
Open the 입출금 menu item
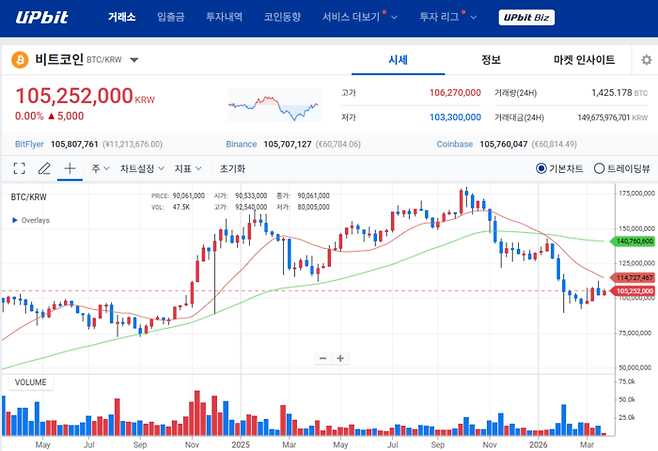[x=170, y=17]
